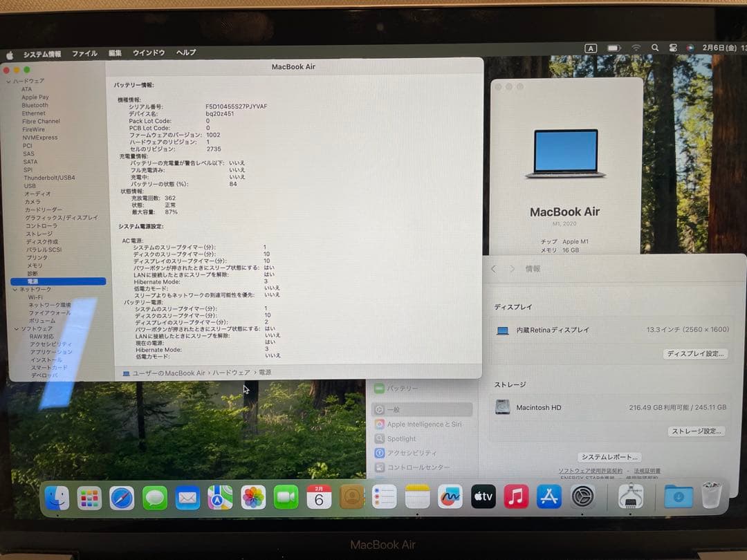Collapse ソフトウェア section in sidebar
The width and height of the screenshot is (747, 560).
(17, 328)
